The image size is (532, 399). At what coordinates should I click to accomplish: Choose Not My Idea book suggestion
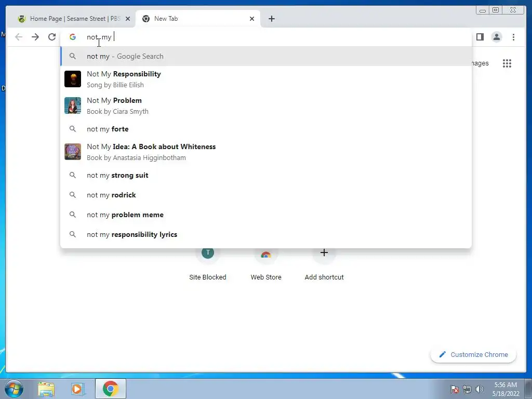pos(266,152)
